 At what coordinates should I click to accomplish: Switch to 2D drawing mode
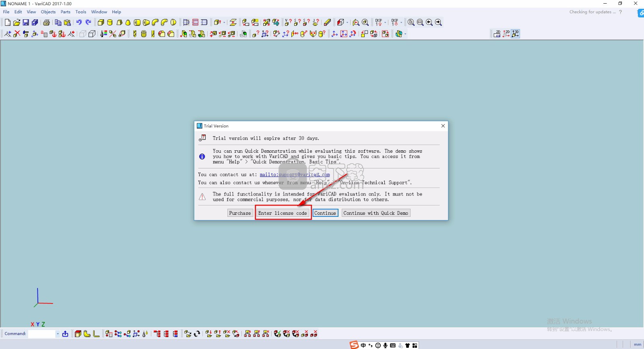(x=497, y=34)
